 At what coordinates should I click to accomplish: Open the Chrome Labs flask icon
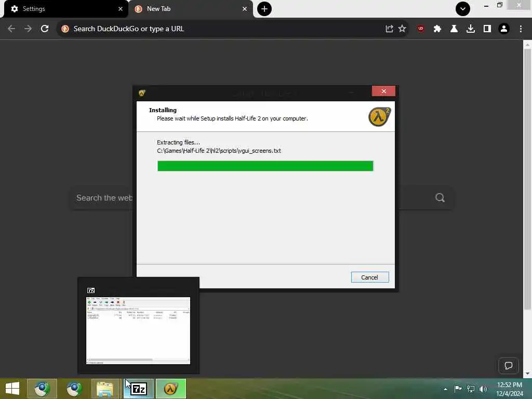coord(454,29)
